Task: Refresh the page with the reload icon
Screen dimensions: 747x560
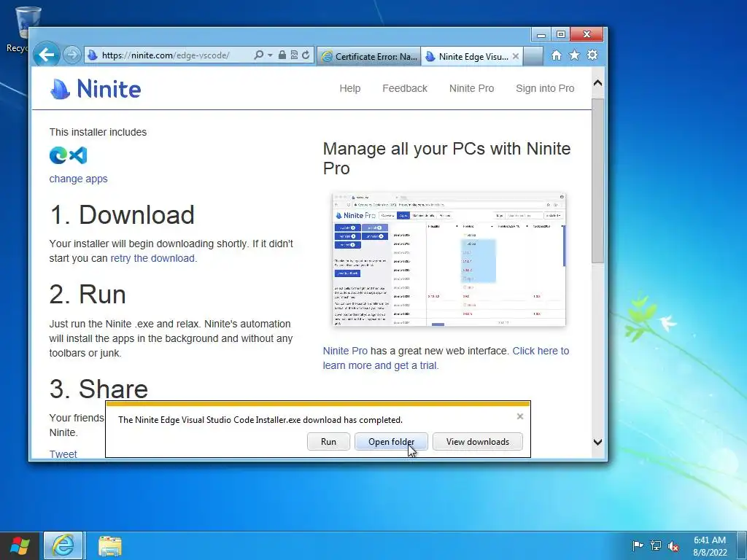Action: tap(306, 55)
